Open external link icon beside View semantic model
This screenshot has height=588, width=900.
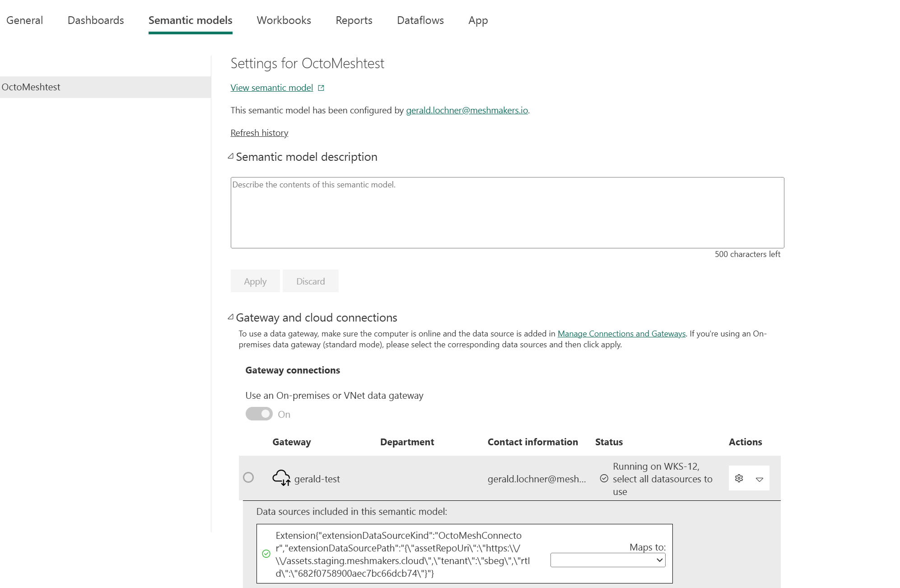[321, 88]
